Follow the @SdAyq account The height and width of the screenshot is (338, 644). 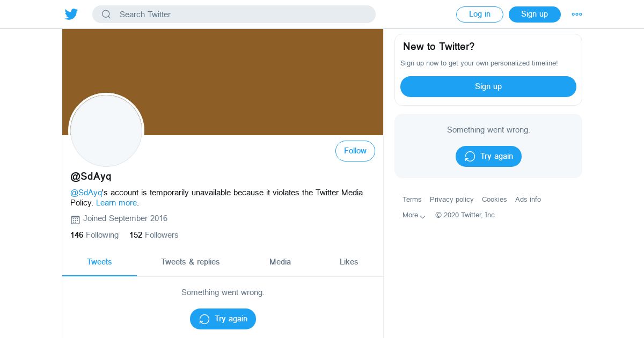pos(355,151)
